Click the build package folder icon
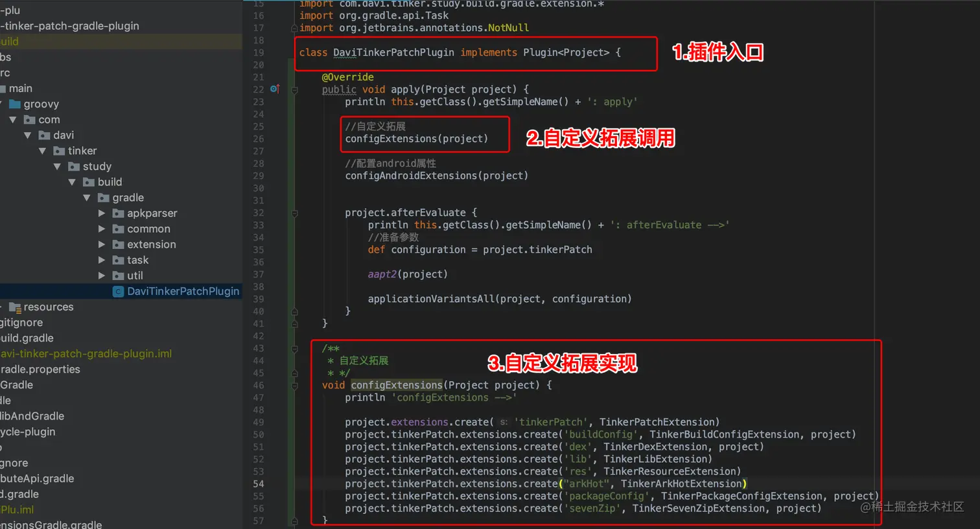980x529 pixels. [89, 182]
